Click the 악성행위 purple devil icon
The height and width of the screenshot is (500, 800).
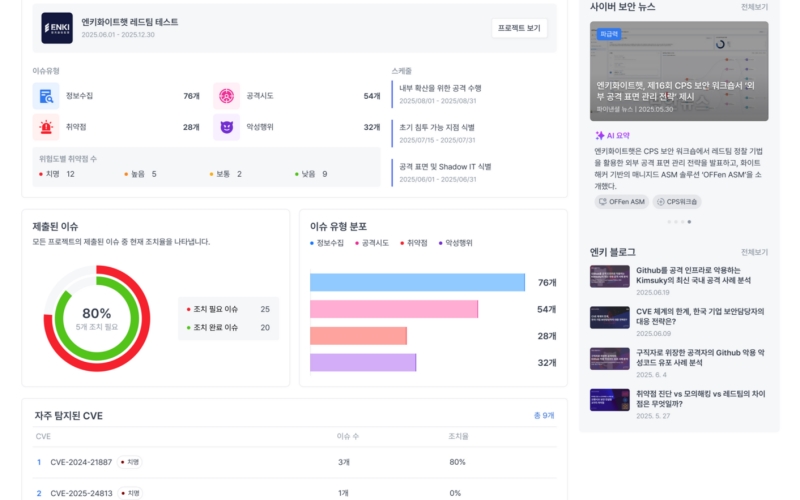point(227,127)
